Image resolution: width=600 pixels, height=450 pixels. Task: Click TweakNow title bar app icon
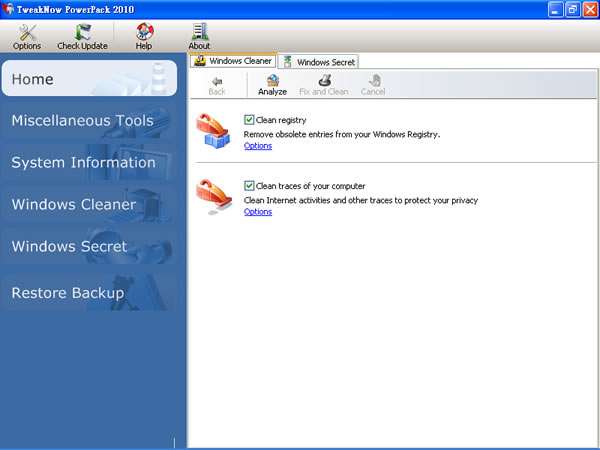tap(8, 8)
